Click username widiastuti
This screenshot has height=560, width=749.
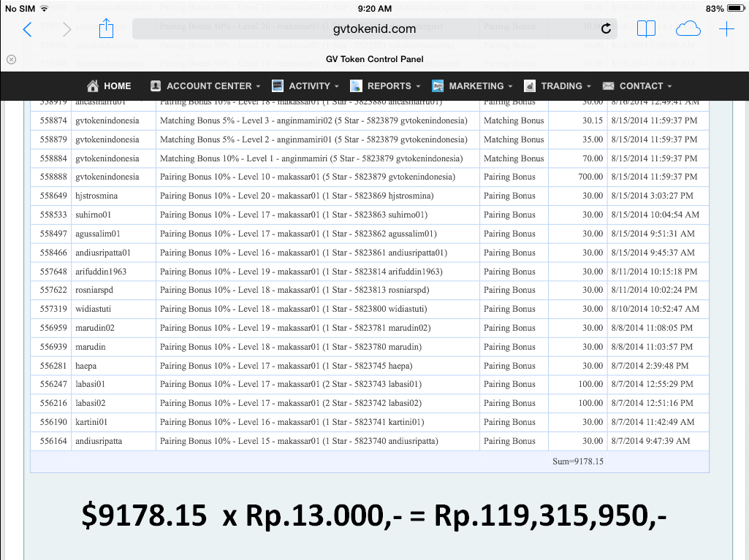[x=93, y=309]
